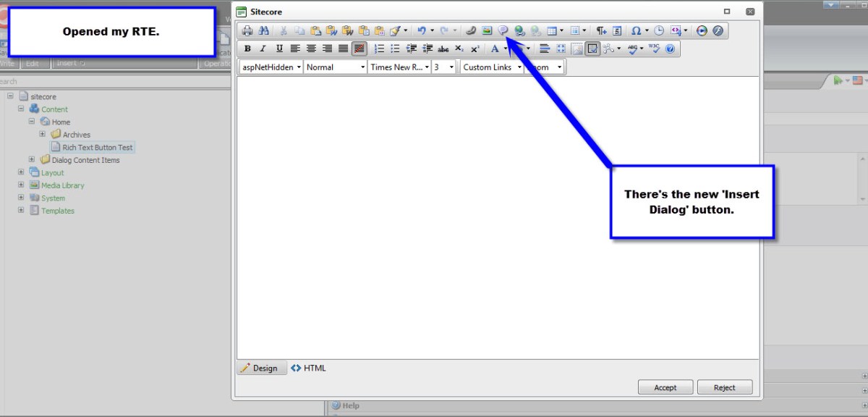Screen dimensions: 868x417
Task: Open the aspNetHidden CSS class dropdown
Action: (271, 67)
